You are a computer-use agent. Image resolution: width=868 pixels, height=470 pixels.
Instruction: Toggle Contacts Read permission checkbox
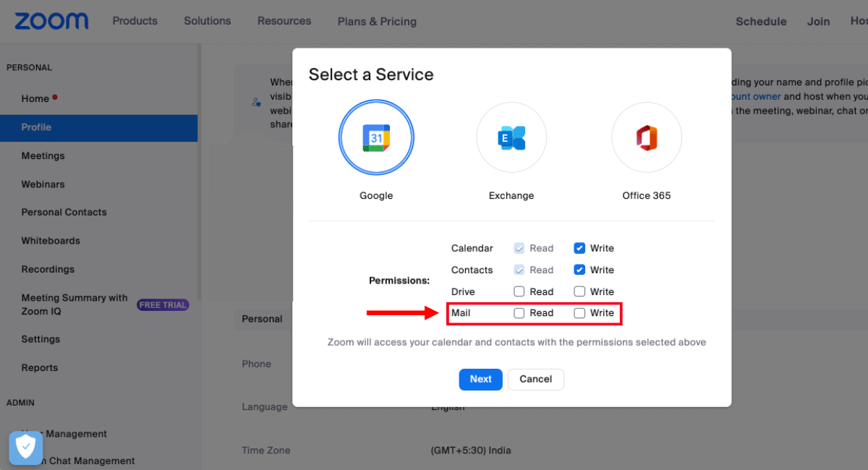pos(519,270)
